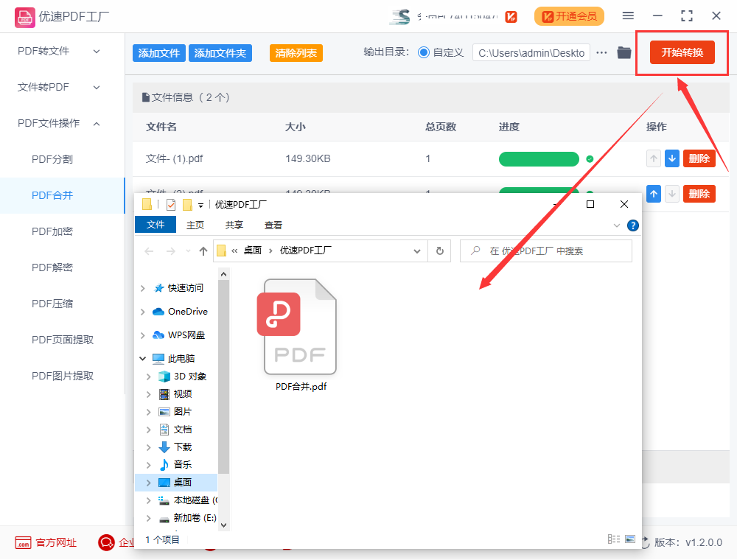Select PDF页面提取 in sidebar
The image size is (737, 560).
62,340
